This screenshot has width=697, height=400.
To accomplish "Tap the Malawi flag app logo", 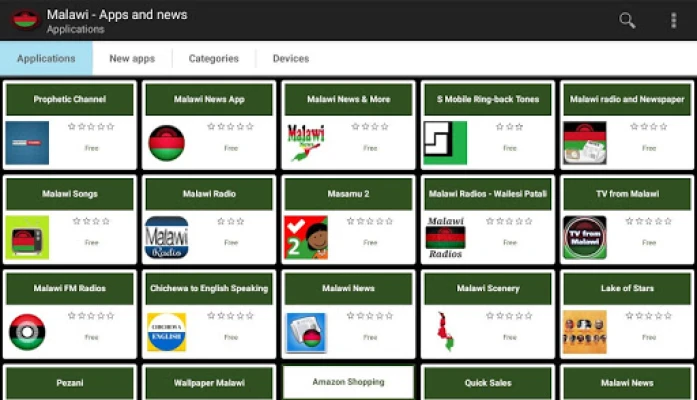I will pos(25,20).
